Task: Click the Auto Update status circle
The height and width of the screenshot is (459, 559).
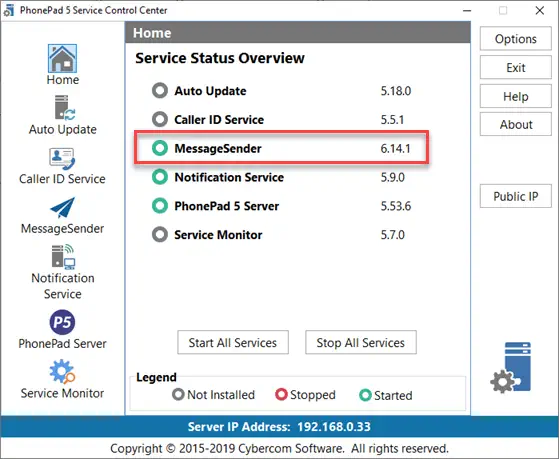Action: [160, 91]
